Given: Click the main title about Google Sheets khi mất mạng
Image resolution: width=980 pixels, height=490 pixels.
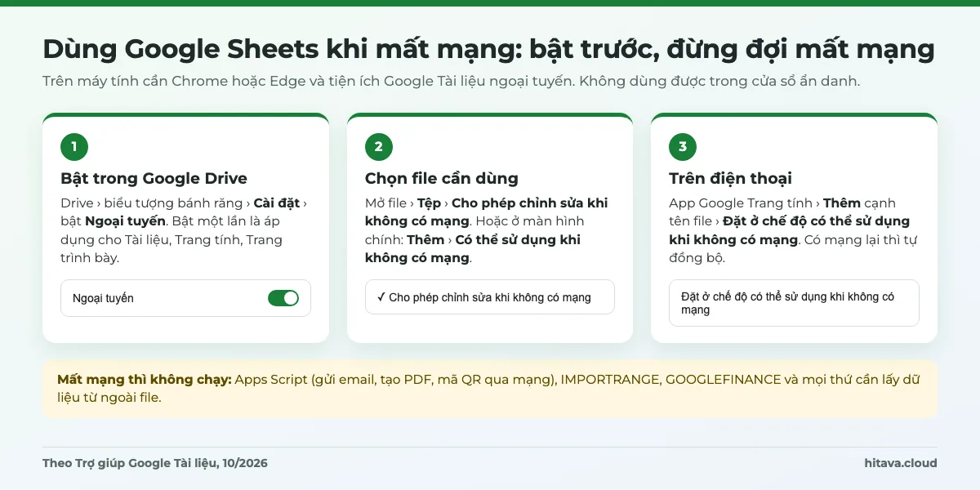Looking at the screenshot, I should [488, 49].
